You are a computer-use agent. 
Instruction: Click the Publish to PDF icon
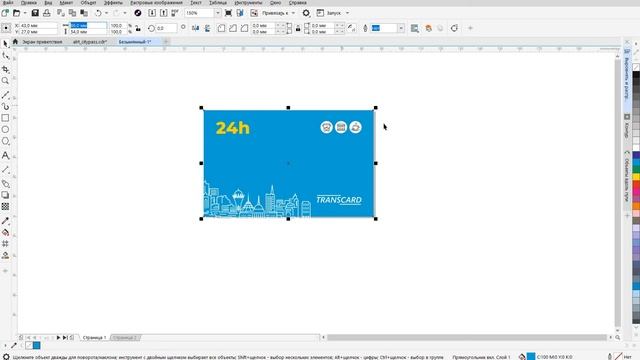(x=175, y=13)
